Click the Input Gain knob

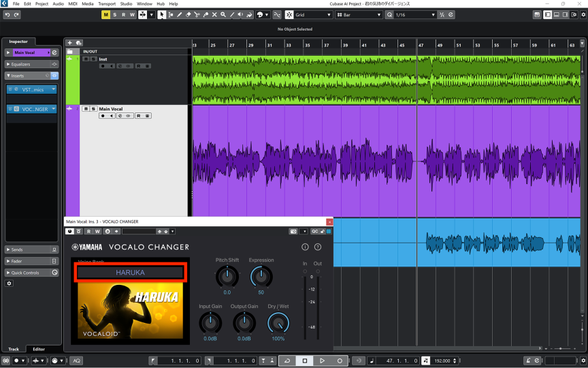point(210,323)
